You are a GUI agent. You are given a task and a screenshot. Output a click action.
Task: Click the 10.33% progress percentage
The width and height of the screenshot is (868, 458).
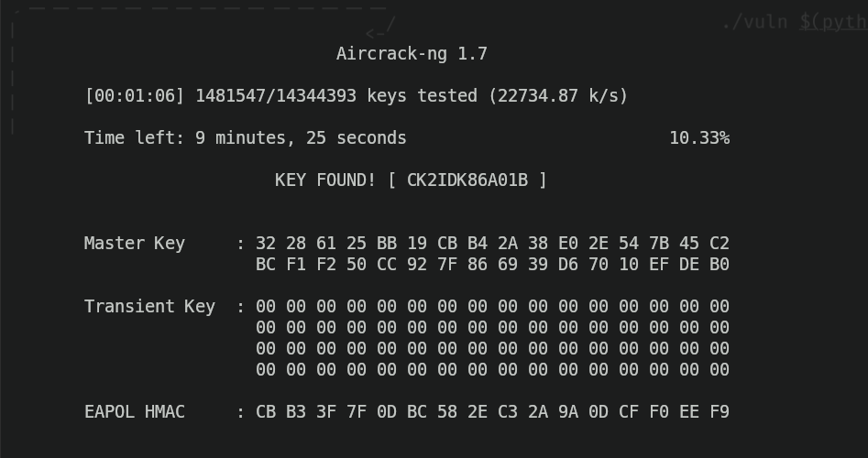(x=698, y=138)
